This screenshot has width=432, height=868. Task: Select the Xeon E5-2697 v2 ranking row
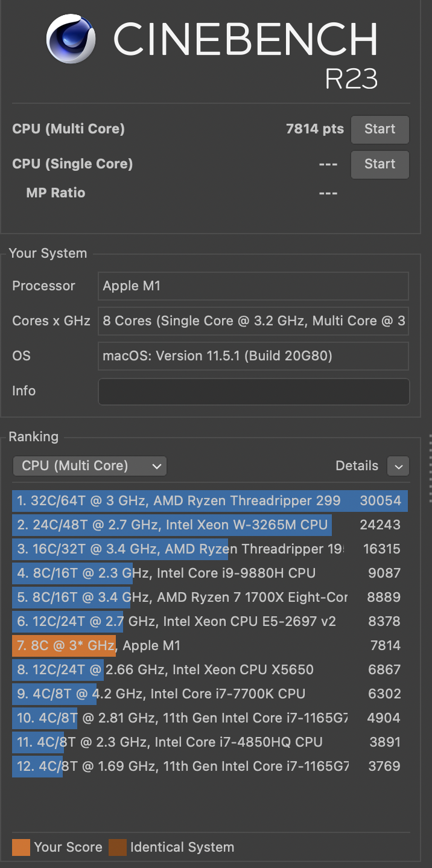tap(210, 621)
